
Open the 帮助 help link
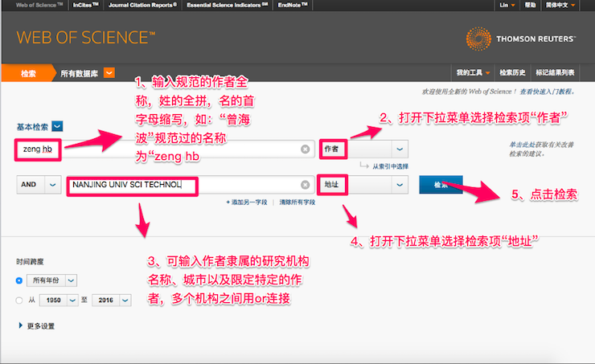[530, 5]
